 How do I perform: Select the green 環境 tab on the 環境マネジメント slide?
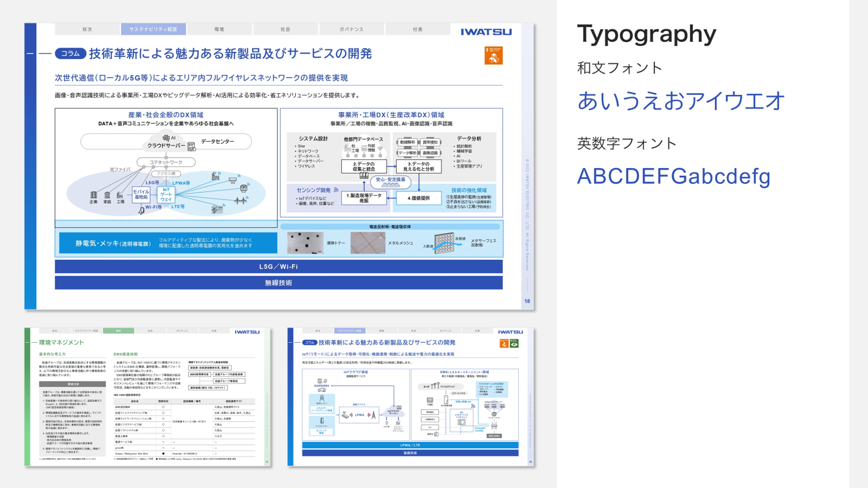pyautogui.click(x=118, y=331)
